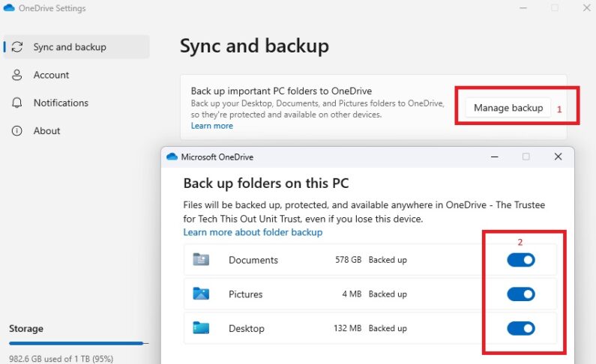Click the Pictures folder icon
596x364 pixels.
201,294
